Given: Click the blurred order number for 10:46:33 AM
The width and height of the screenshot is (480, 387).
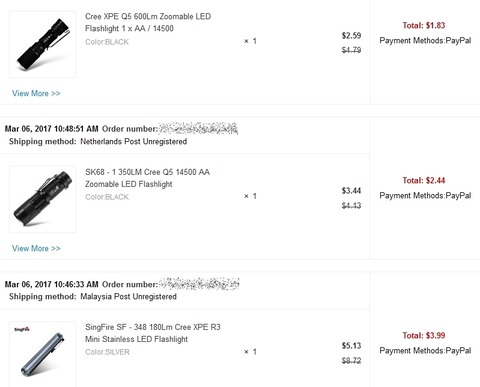Looking at the screenshot, I should [x=199, y=284].
